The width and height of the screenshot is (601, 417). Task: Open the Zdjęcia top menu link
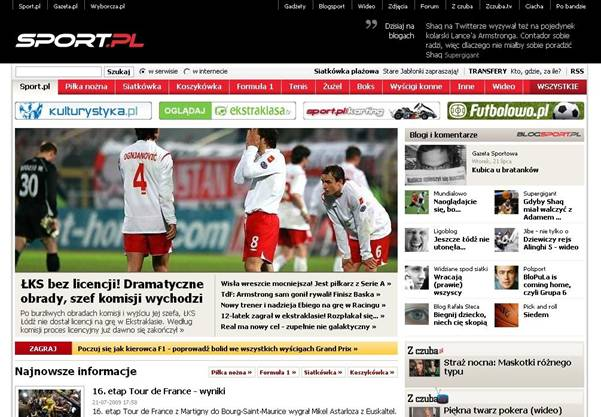tap(397, 6)
